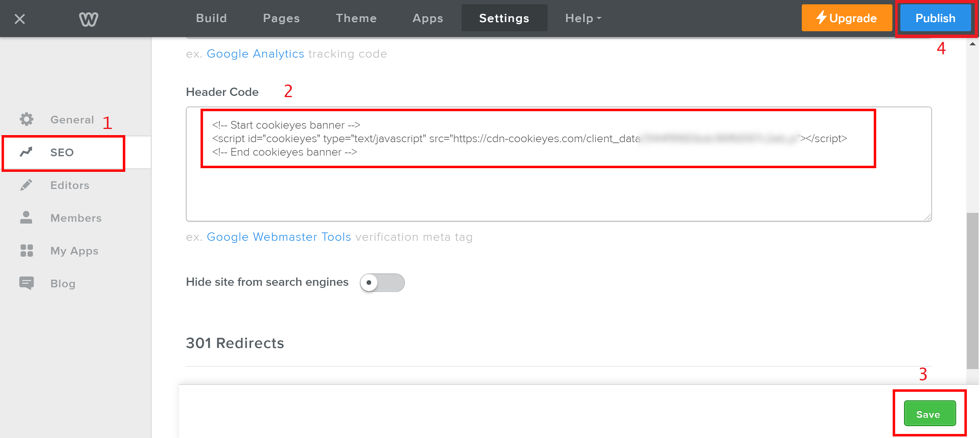This screenshot has height=438, width=980.
Task: Click the textarea resize handle corner
Action: (928, 217)
